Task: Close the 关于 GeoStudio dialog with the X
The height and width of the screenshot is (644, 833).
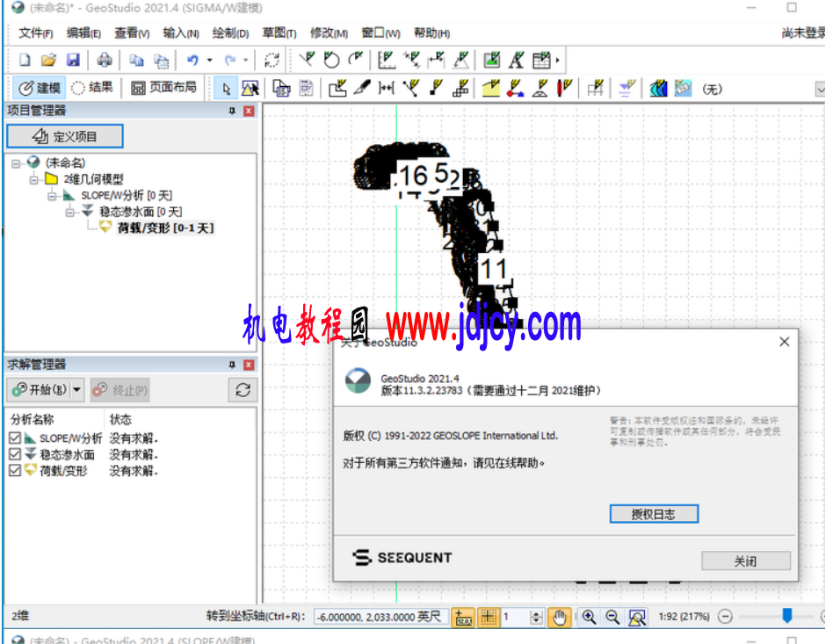Action: click(784, 342)
